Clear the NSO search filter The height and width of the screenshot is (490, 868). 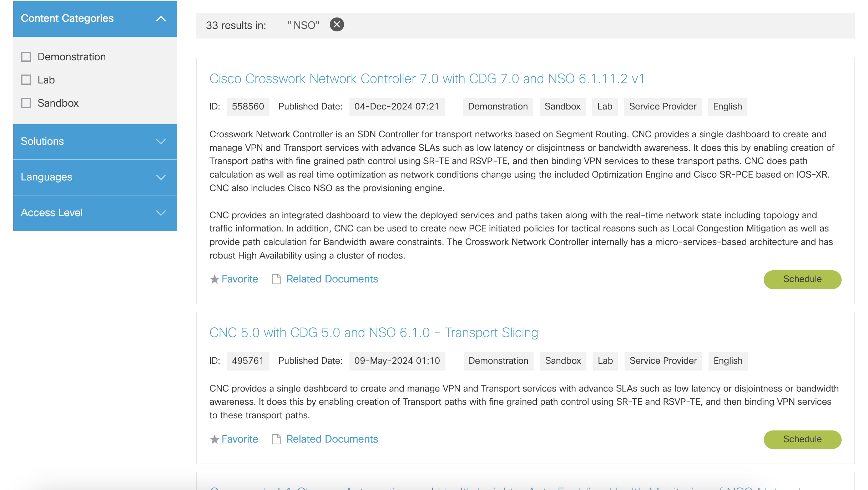(337, 25)
